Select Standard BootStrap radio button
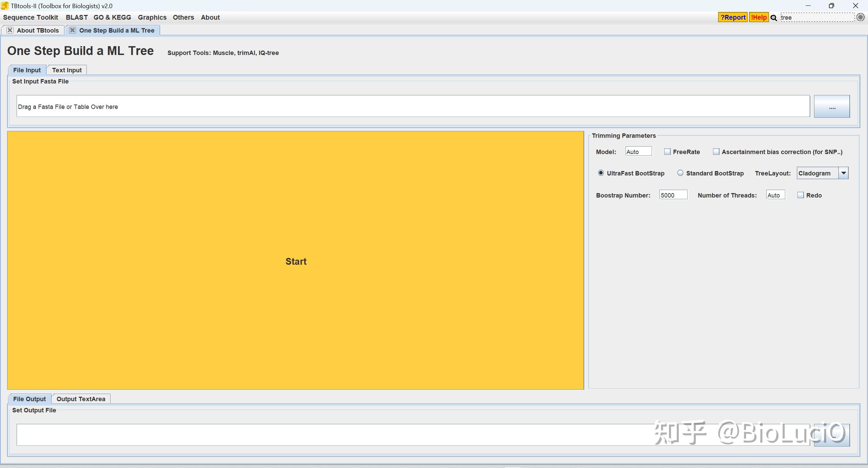Viewport: 868px width, 468px height. point(680,173)
